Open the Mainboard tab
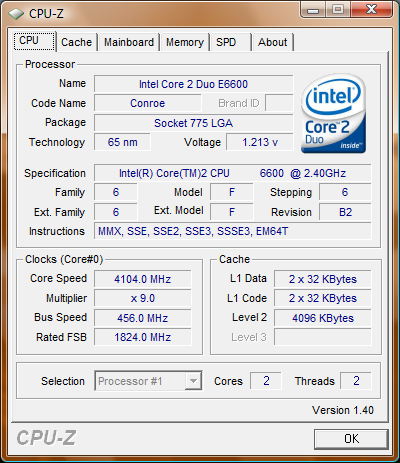The width and height of the screenshot is (400, 463). click(x=129, y=42)
